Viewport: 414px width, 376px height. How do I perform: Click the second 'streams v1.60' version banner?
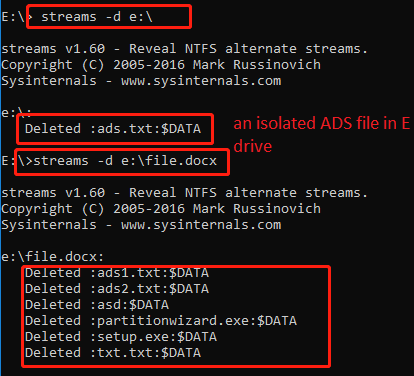[x=53, y=193]
